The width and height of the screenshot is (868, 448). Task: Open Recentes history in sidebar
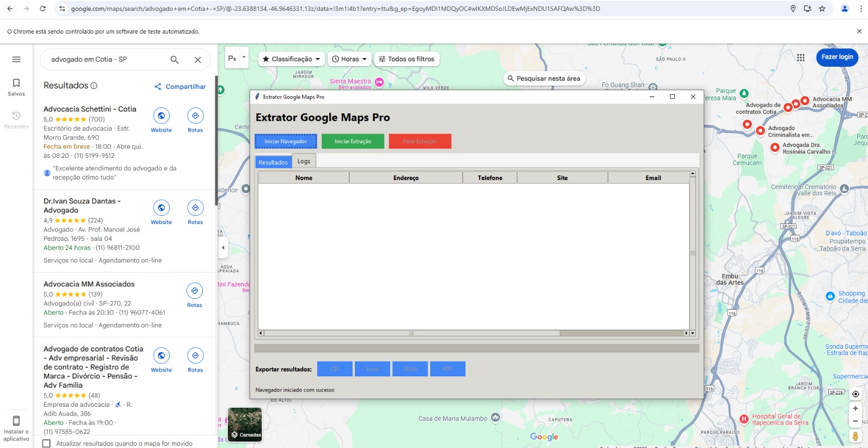point(16,119)
